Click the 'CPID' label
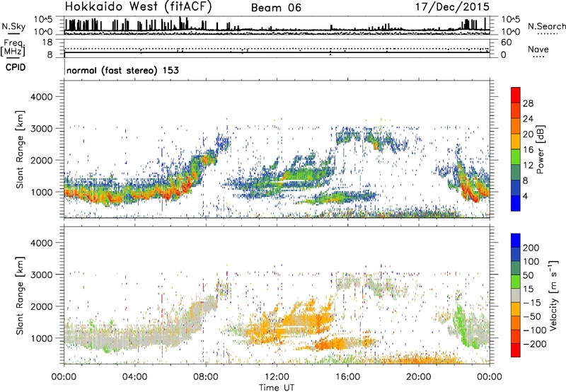 click(15, 67)
